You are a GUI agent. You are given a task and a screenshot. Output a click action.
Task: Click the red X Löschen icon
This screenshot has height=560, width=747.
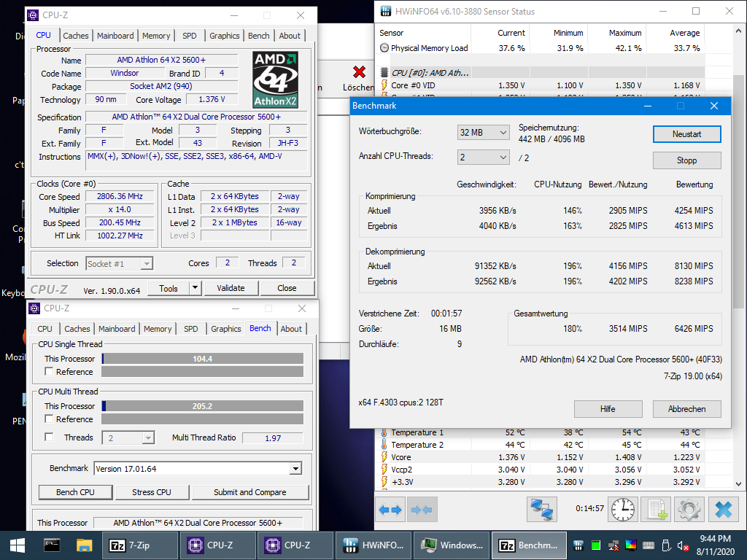pyautogui.click(x=359, y=72)
